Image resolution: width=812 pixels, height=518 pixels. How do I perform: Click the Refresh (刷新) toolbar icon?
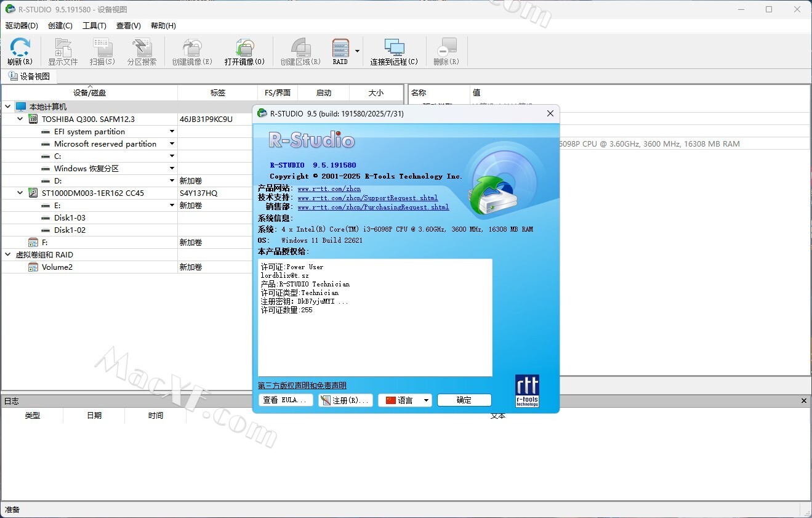point(20,48)
